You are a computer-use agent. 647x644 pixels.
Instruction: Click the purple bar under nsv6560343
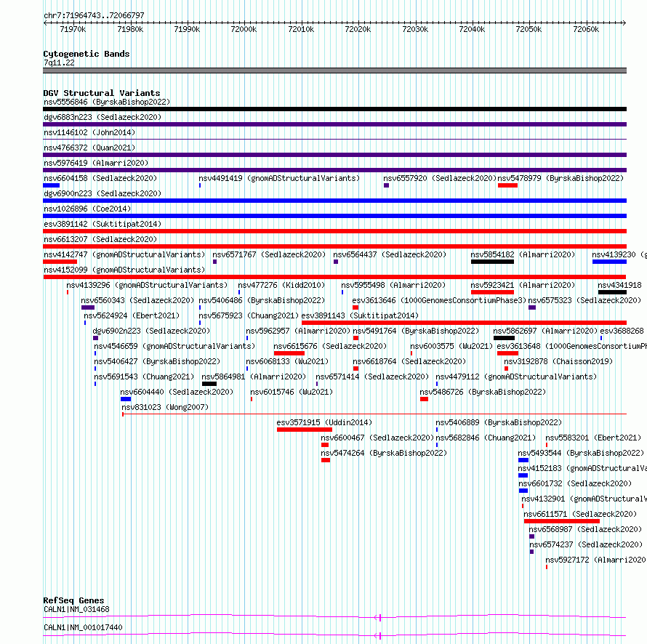coord(88,307)
